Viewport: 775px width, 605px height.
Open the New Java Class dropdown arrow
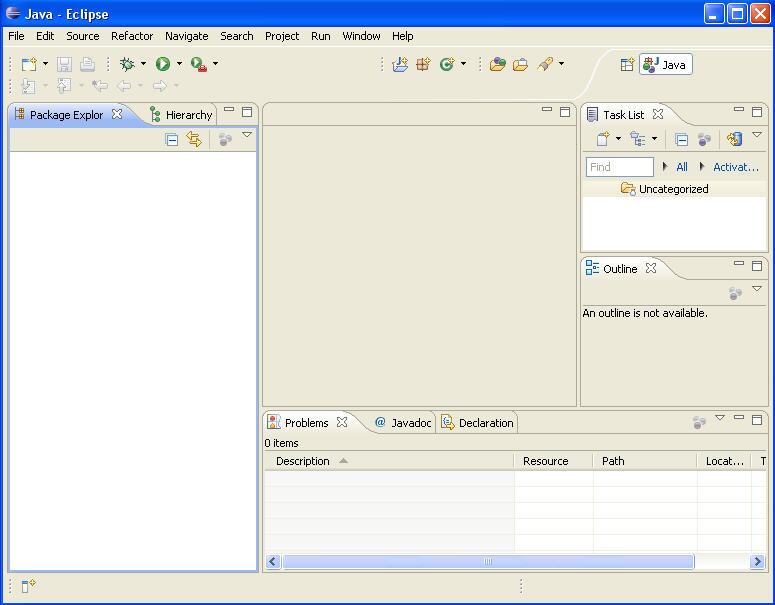click(x=463, y=64)
